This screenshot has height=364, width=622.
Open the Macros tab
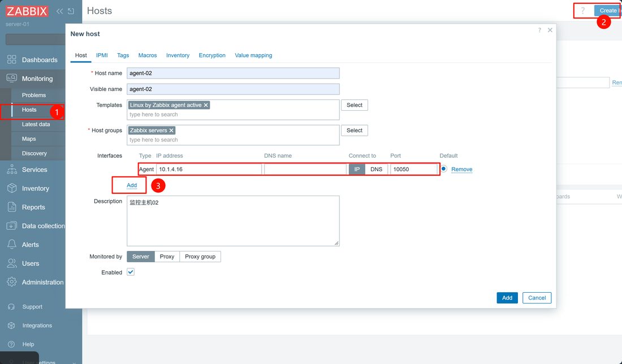(x=148, y=55)
